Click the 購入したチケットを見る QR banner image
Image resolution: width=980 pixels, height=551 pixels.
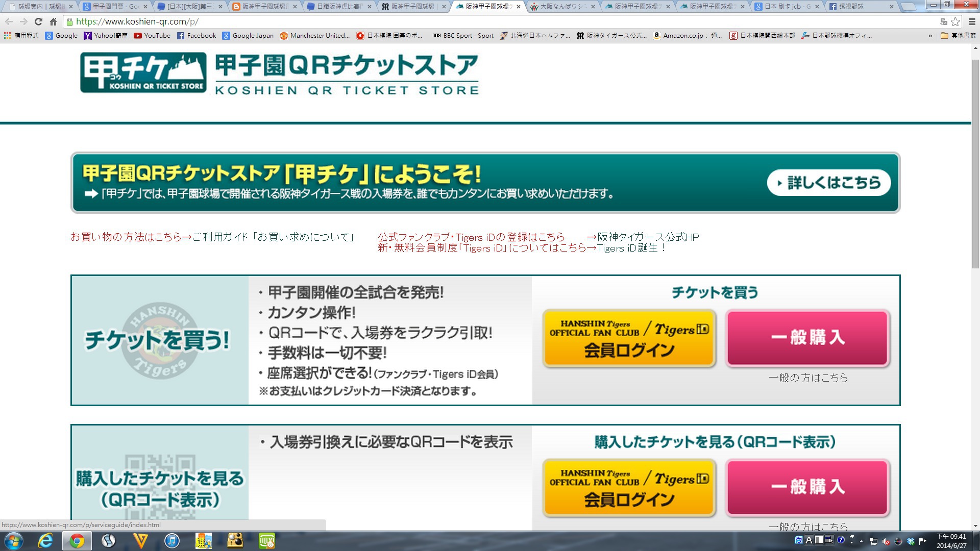(x=160, y=478)
